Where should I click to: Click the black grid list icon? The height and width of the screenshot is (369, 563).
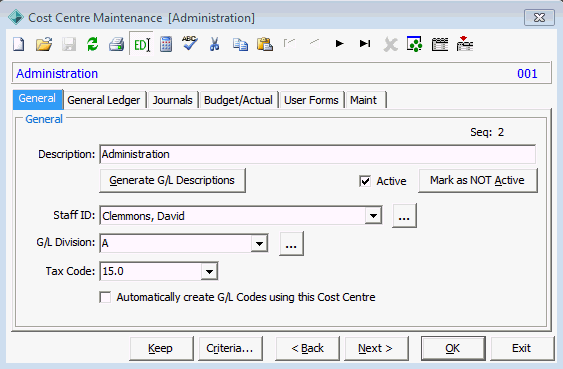point(440,45)
